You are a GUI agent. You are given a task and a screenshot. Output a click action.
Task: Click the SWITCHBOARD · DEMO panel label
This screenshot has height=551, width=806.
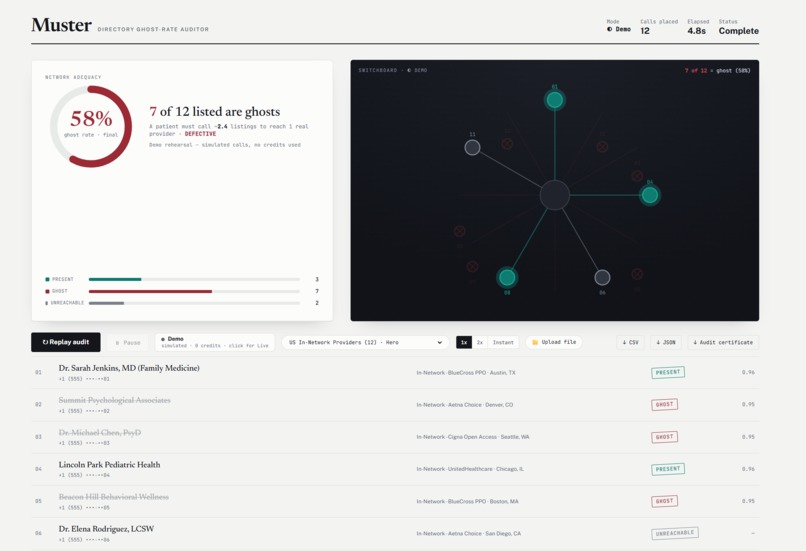(x=393, y=70)
